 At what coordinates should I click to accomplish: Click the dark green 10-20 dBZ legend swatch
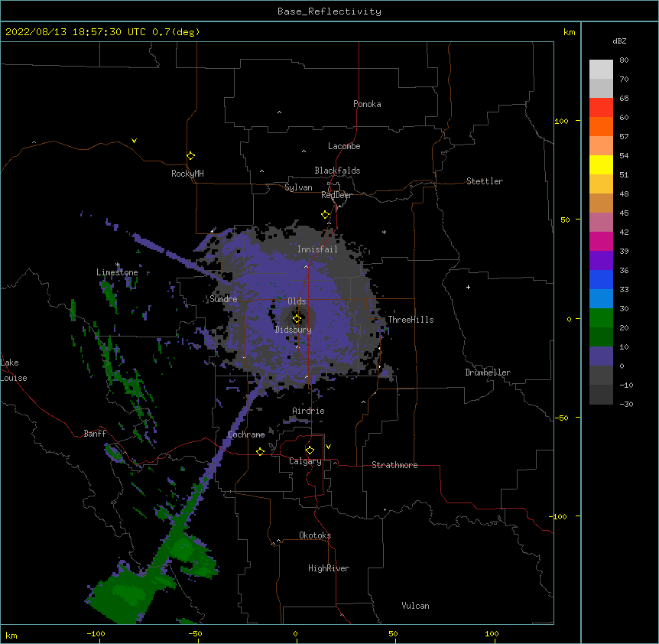pyautogui.click(x=601, y=337)
